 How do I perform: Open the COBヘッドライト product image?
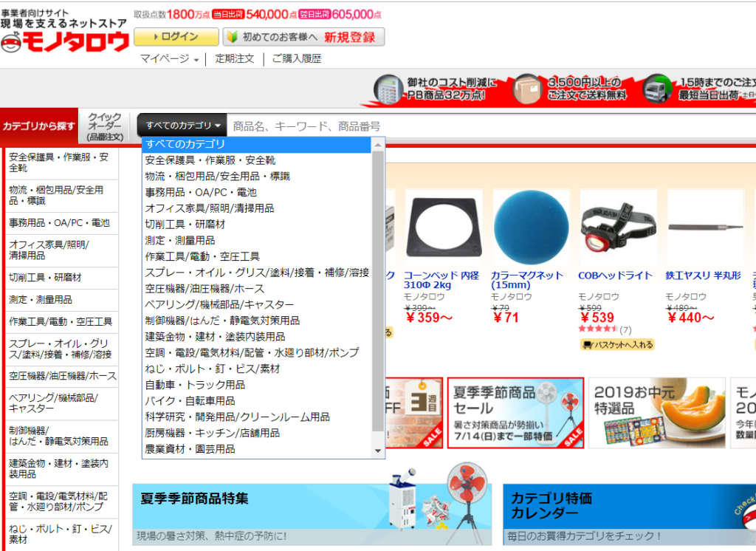pyautogui.click(x=619, y=227)
